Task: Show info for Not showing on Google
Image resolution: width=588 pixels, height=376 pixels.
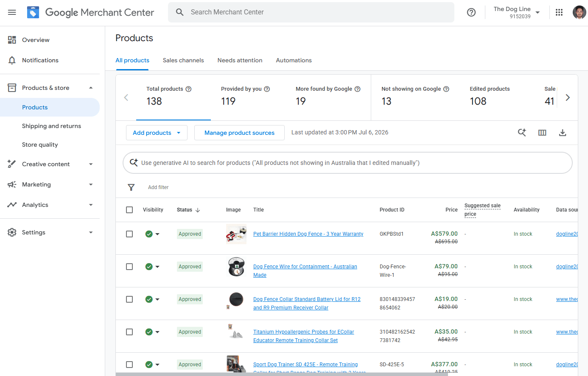Action: pos(446,89)
